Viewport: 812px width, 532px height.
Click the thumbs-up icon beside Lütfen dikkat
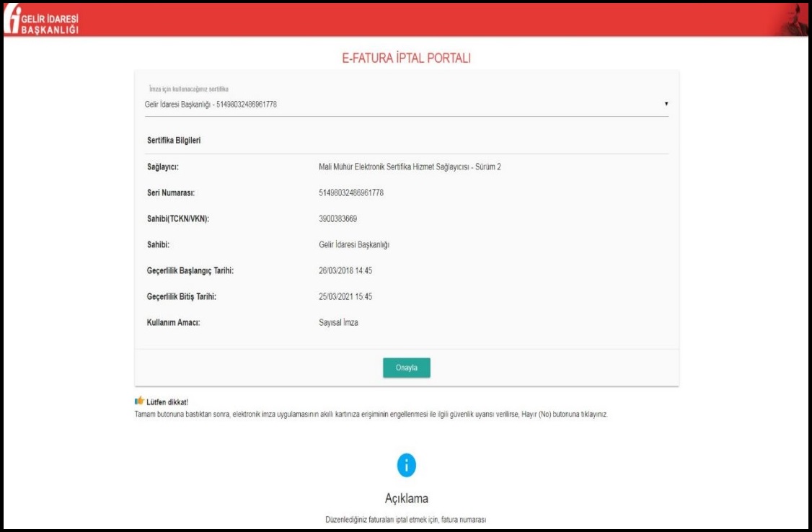(x=139, y=402)
